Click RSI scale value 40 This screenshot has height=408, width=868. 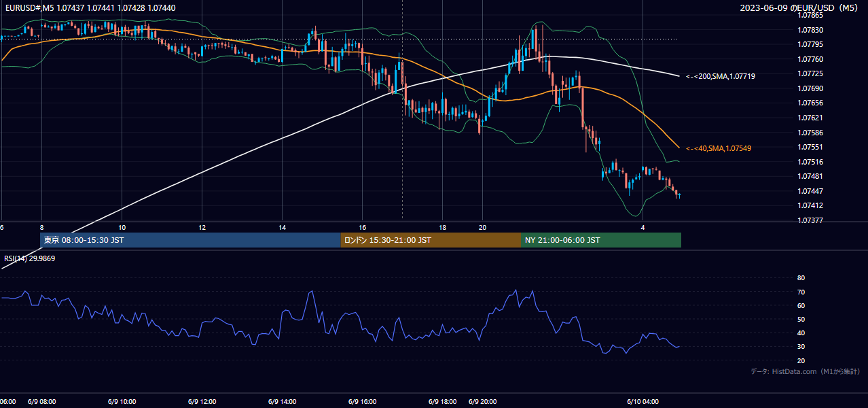[x=801, y=333]
